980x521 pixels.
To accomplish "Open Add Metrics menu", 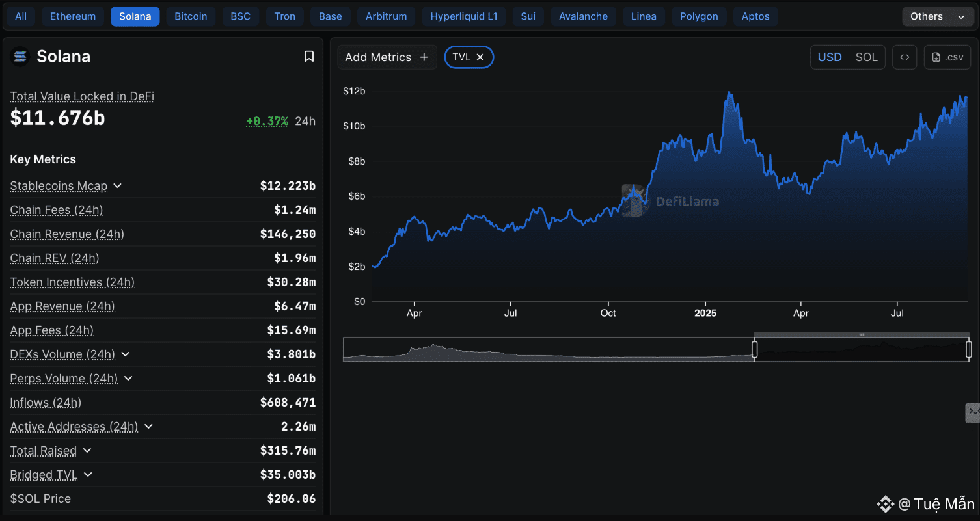I will coord(387,57).
